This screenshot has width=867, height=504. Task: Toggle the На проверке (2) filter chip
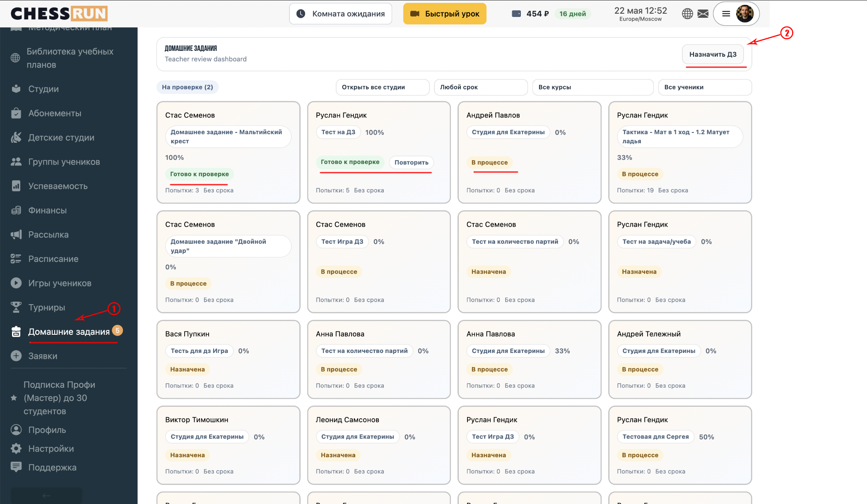point(188,87)
